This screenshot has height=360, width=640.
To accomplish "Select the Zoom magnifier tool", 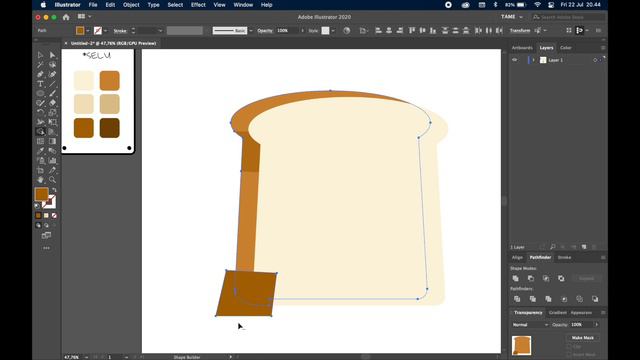I will coord(52,180).
